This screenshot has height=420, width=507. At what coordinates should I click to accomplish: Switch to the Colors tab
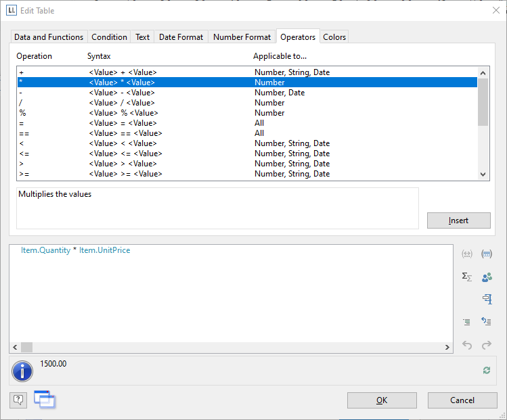pos(334,37)
